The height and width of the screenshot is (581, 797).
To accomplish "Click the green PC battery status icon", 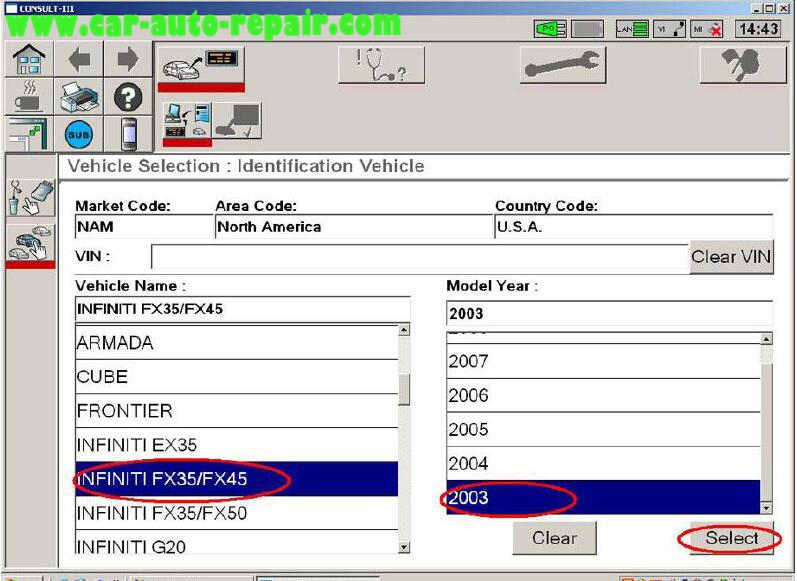I will coord(550,29).
